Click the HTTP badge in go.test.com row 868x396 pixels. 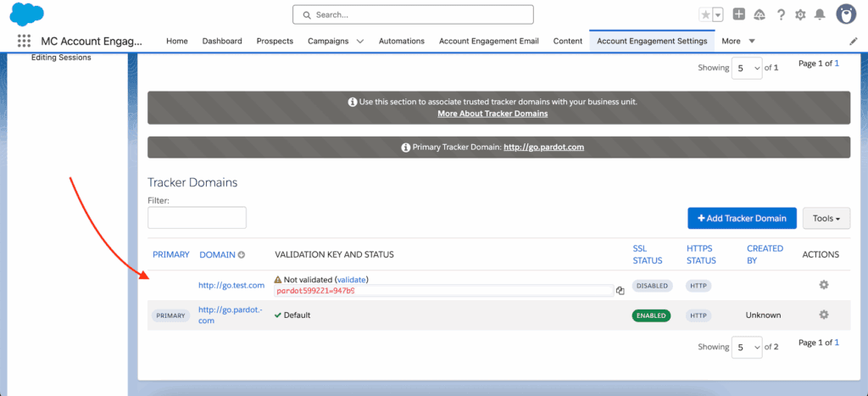698,286
